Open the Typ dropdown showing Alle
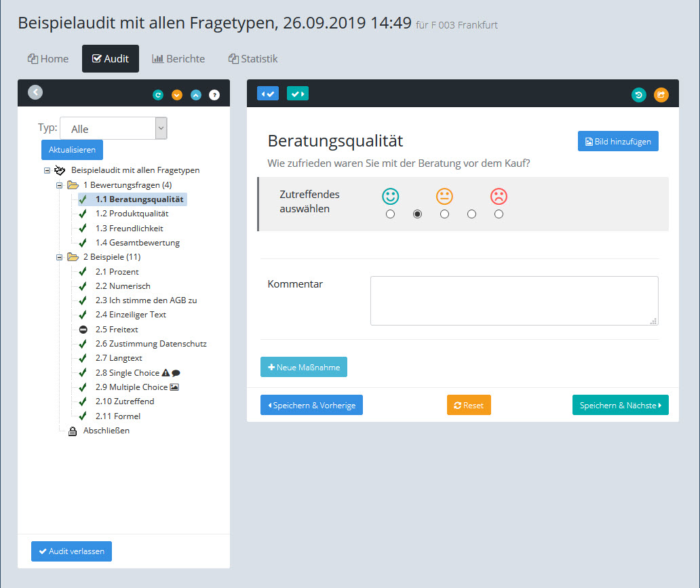 coord(113,128)
